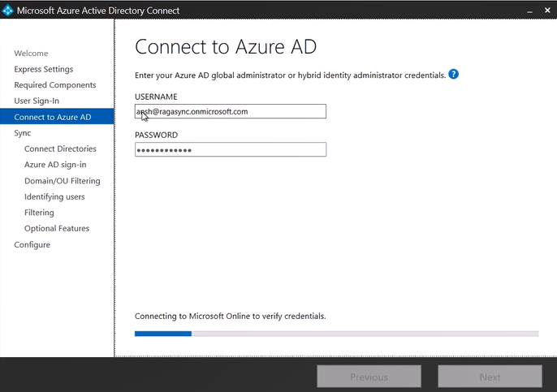Click the Next button
557x392 pixels.
coord(490,377)
